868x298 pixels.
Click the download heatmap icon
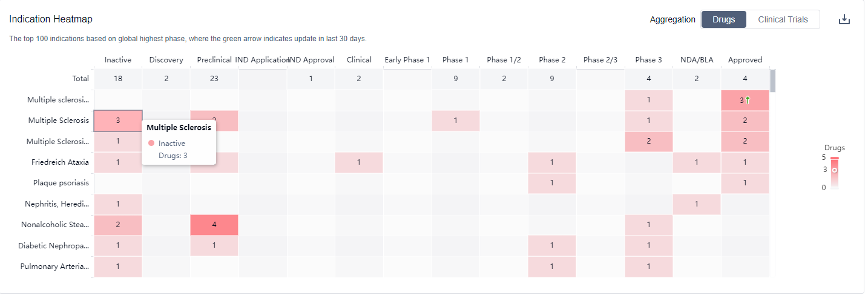[x=844, y=19]
